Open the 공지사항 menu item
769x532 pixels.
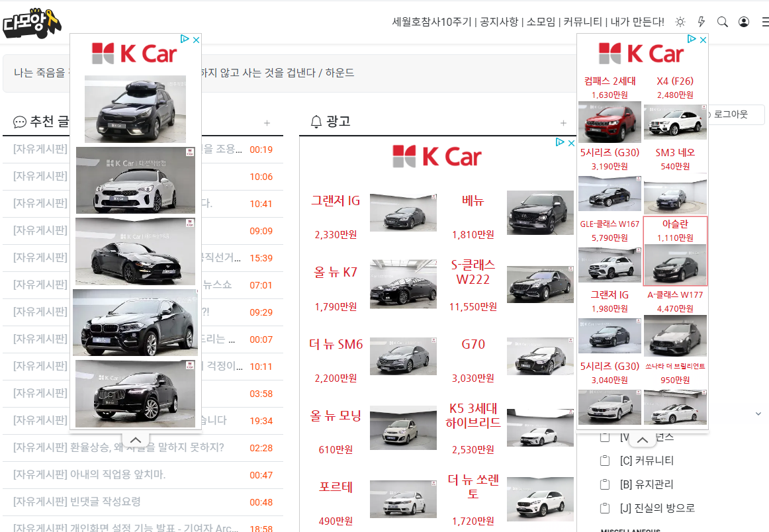point(499,22)
